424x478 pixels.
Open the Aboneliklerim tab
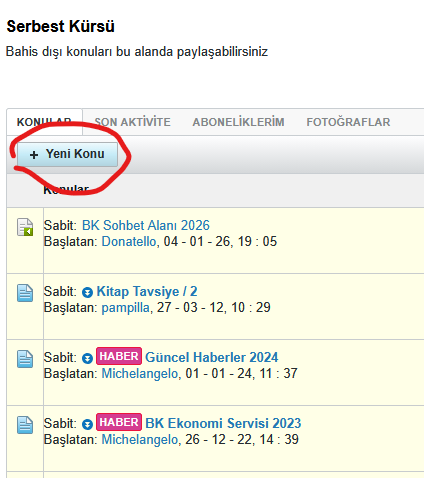[x=238, y=122]
